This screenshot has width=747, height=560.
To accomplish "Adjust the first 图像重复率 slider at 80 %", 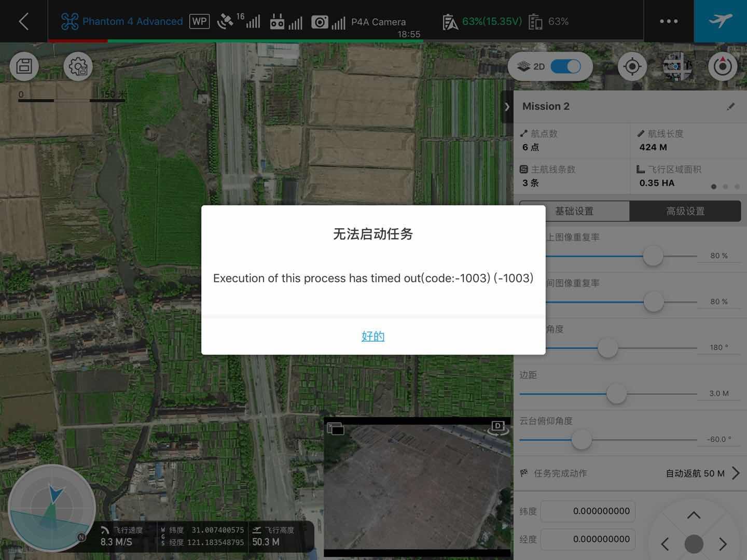I will pos(653,256).
